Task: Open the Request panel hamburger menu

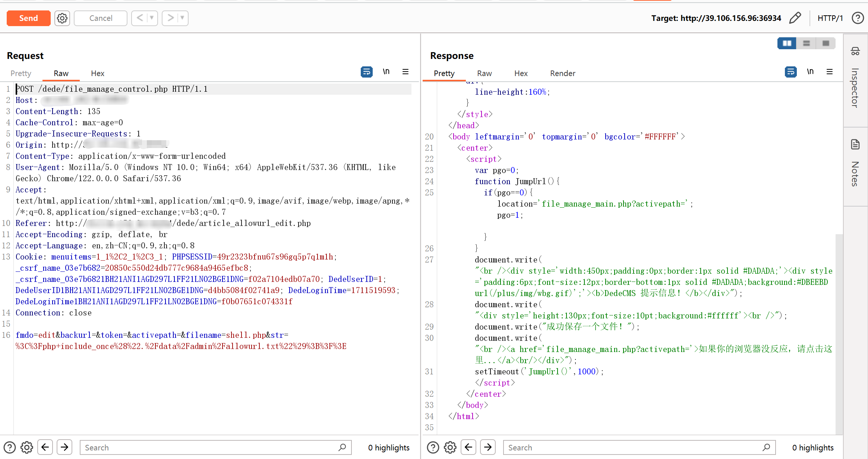Action: pyautogui.click(x=405, y=72)
